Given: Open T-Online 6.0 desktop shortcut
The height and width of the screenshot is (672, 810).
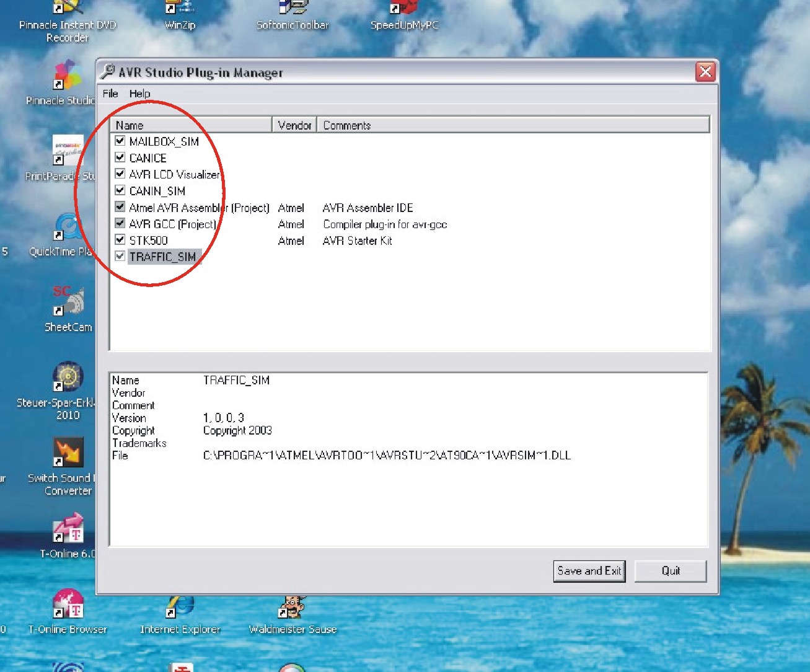Looking at the screenshot, I should 68,536.
